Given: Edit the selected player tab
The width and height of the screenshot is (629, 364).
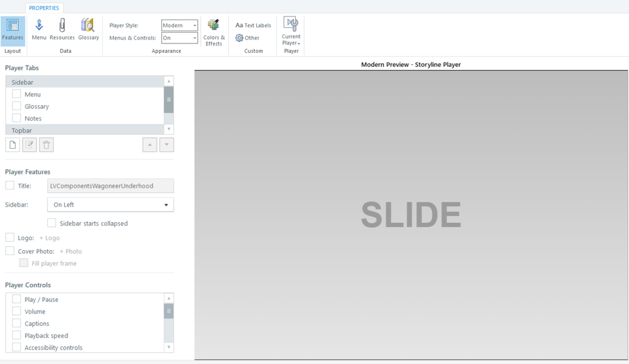Looking at the screenshot, I should click(30, 145).
